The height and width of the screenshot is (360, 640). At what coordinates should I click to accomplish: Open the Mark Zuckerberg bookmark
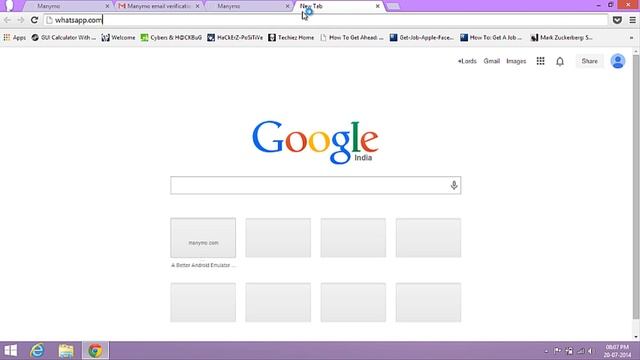coord(562,38)
